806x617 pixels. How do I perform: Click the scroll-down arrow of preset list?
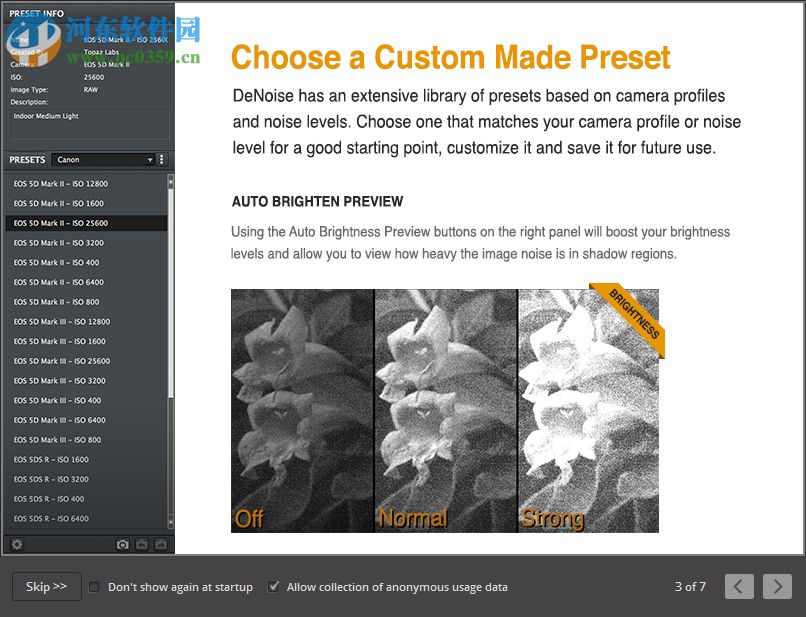(171, 523)
